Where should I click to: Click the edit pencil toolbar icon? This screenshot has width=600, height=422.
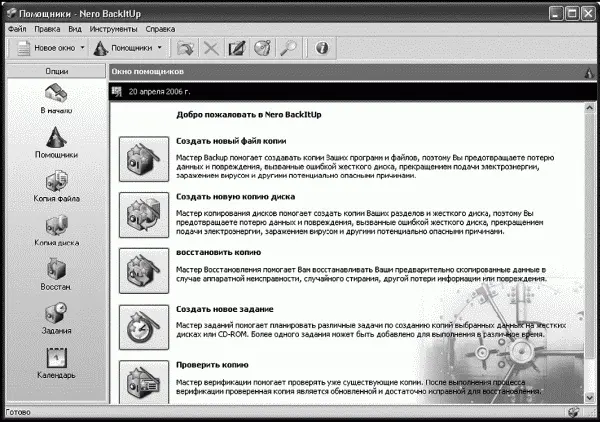click(237, 48)
